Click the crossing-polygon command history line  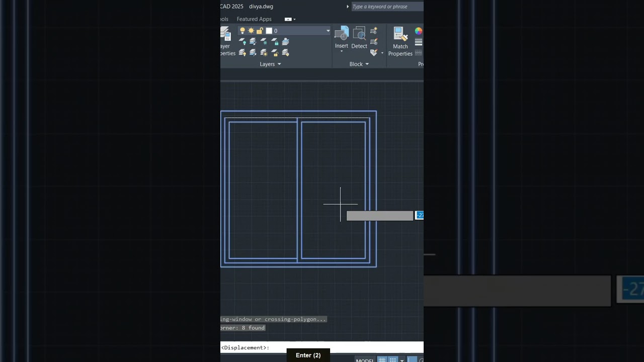pos(273,319)
